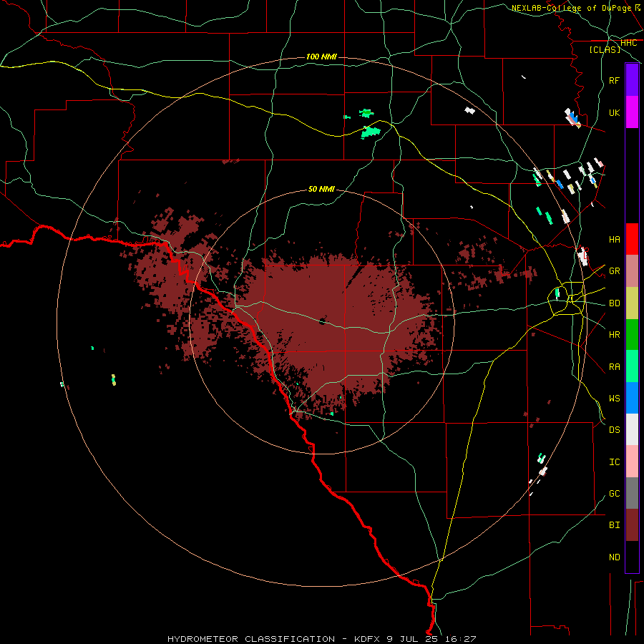This screenshot has height=644, width=644.
Task: Select the yellow BD legend swatch
Action: (632, 303)
